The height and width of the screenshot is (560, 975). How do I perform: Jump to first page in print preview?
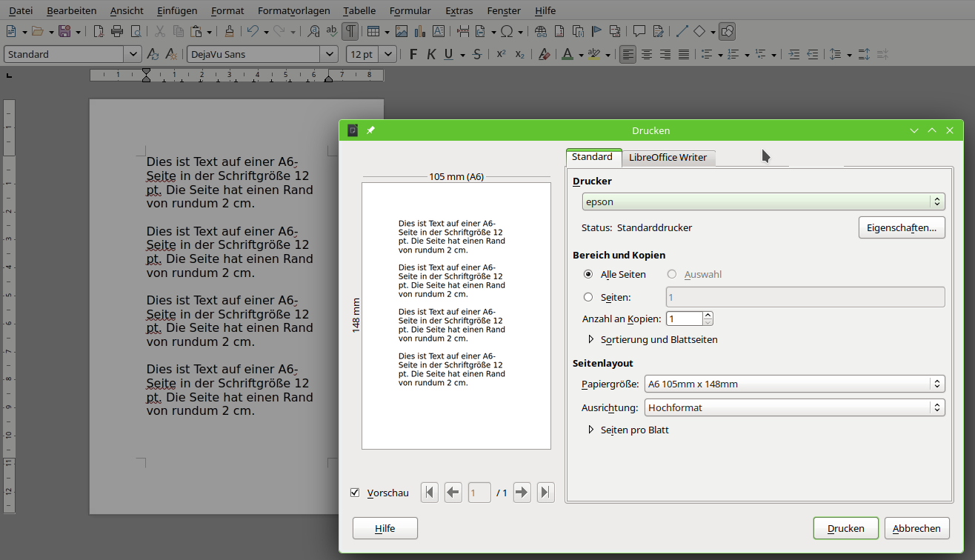pos(430,493)
